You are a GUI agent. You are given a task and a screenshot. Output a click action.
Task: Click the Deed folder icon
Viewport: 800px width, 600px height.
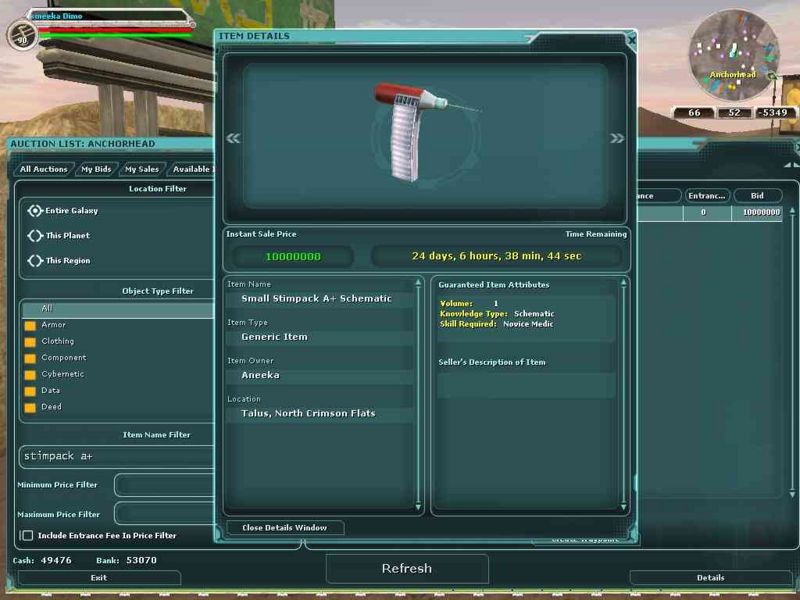pyautogui.click(x=30, y=408)
